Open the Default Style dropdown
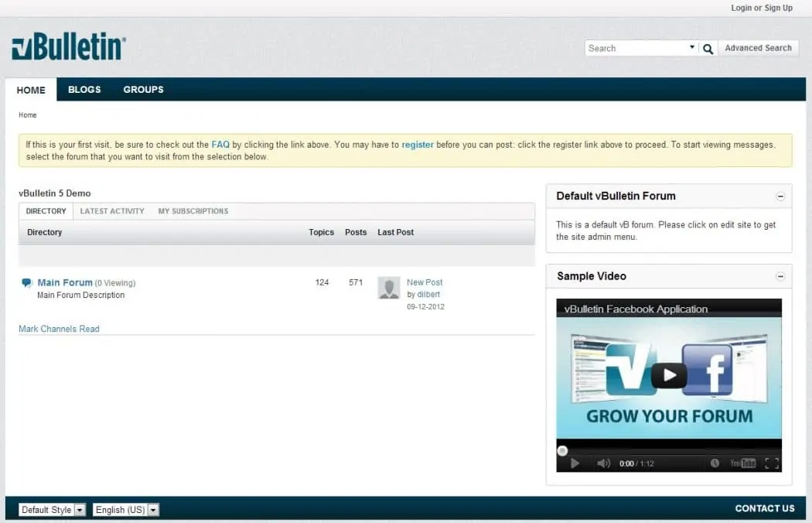The height and width of the screenshot is (523, 812). tap(52, 510)
